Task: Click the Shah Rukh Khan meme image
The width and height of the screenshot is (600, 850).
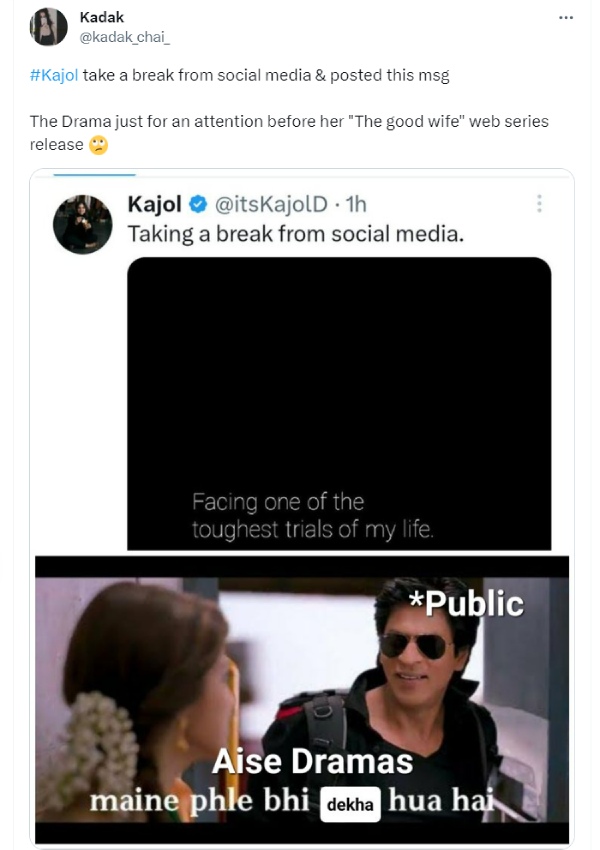Action: pyautogui.click(x=300, y=700)
